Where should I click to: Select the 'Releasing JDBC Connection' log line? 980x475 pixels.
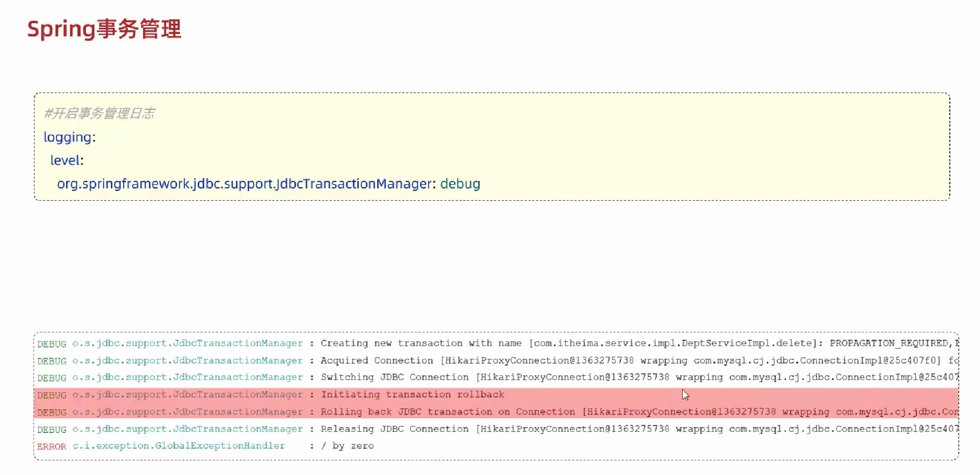coord(498,429)
